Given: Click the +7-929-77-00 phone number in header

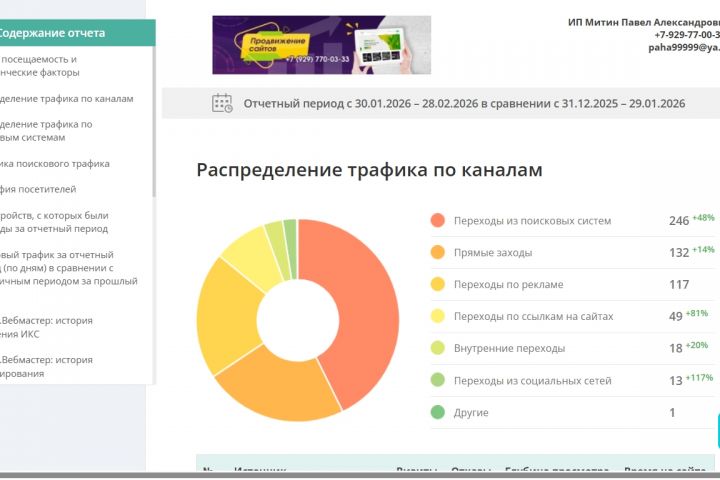Looking at the screenshot, I should 687,35.
